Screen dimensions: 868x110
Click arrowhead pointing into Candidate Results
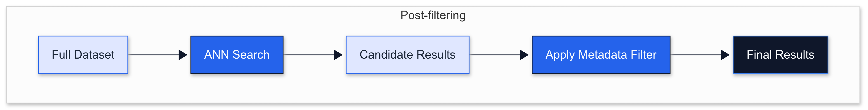[x=338, y=55]
